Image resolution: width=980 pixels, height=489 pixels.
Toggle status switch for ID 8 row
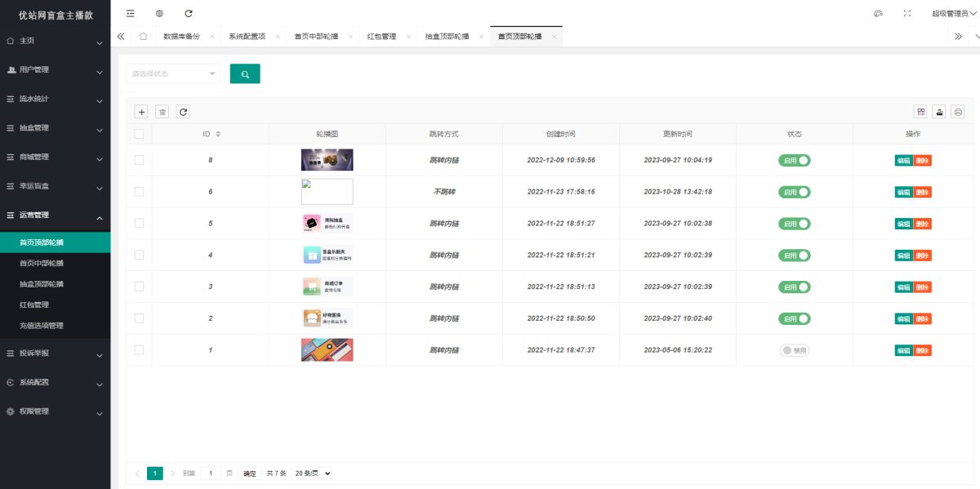pos(795,160)
